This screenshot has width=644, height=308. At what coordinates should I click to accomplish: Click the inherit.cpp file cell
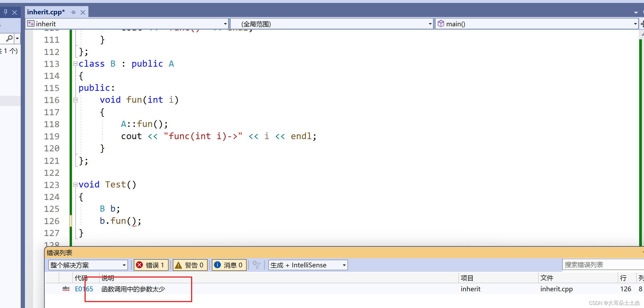point(556,289)
